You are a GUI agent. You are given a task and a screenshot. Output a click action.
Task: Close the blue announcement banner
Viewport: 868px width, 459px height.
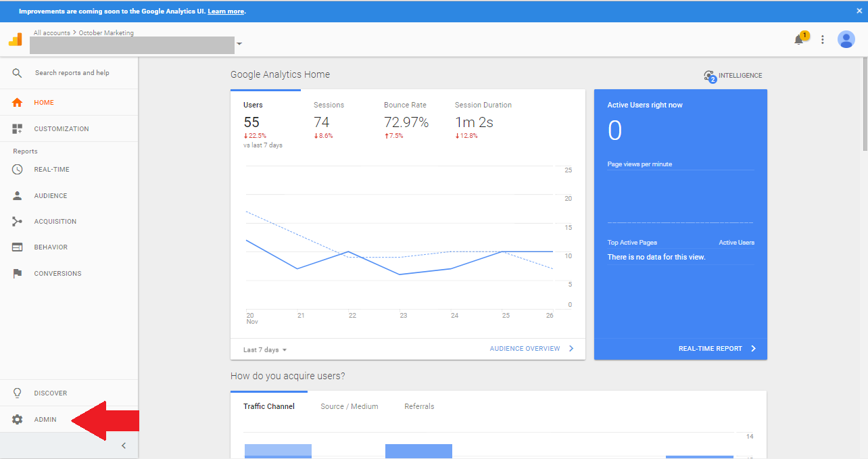859,11
